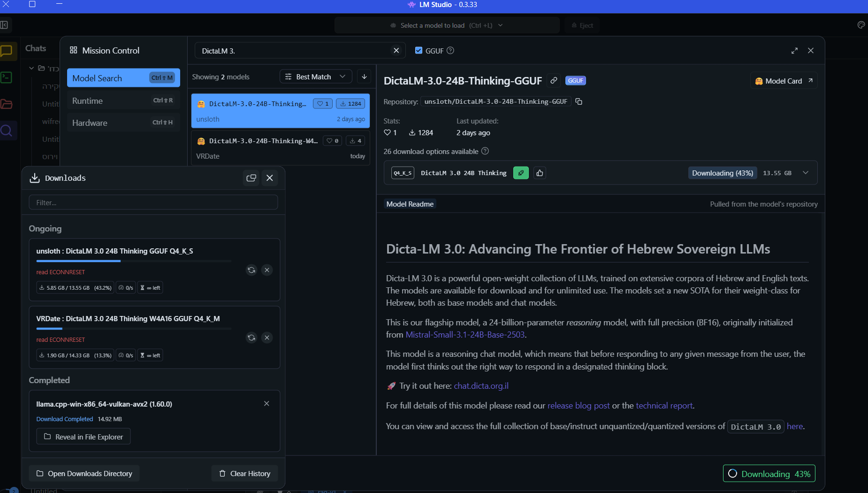Image resolution: width=868 pixels, height=493 pixels.
Task: Click the downloads Filter input field
Action: point(153,203)
